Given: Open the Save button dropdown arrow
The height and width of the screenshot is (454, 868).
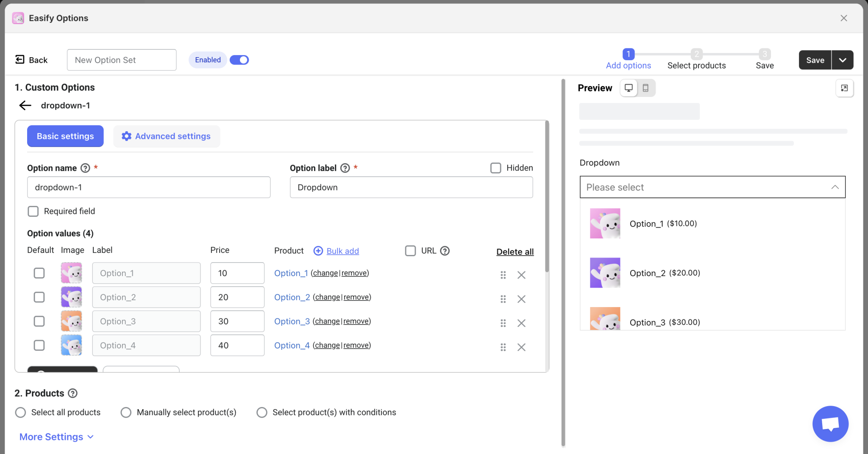Looking at the screenshot, I should (843, 60).
